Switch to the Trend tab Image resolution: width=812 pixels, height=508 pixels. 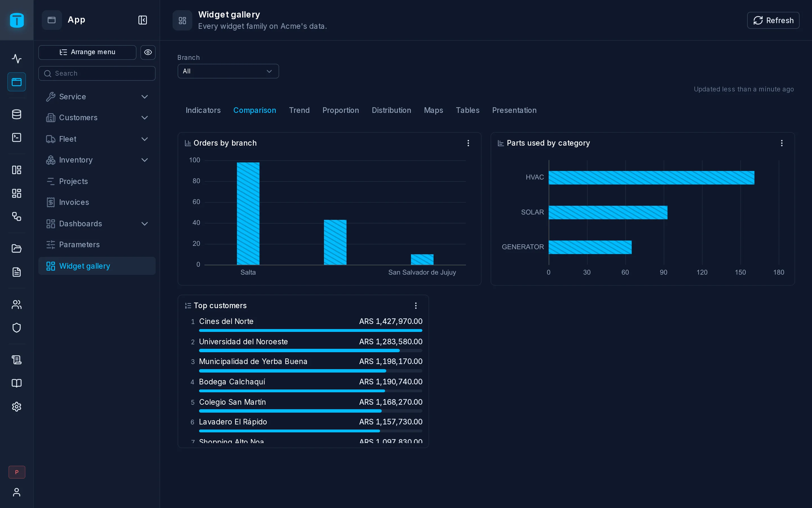(299, 110)
